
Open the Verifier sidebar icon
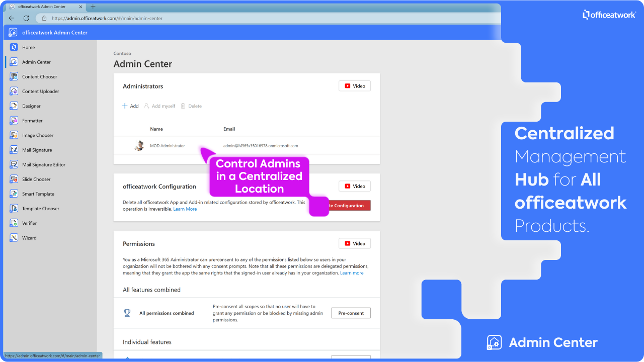(14, 223)
